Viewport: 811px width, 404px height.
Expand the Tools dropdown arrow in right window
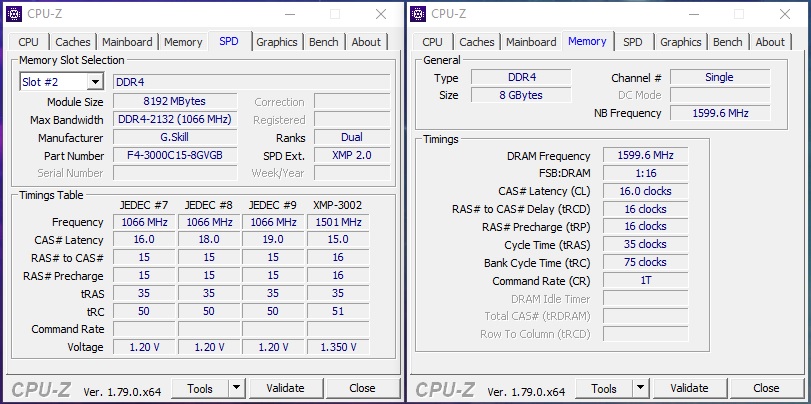(x=641, y=388)
